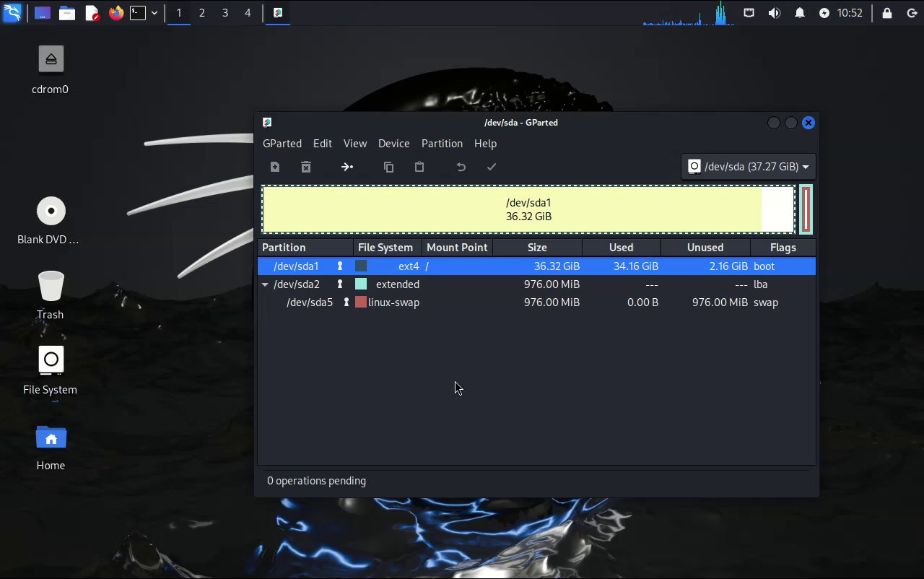The height and width of the screenshot is (579, 924).
Task: Open the /dev/sda device selector dropdown
Action: pos(748,167)
